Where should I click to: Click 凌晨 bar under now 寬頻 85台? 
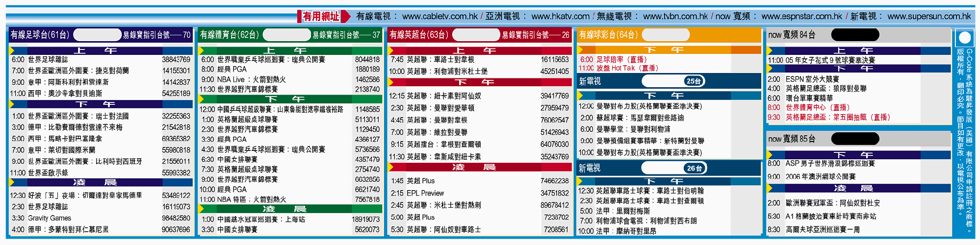[859, 188]
